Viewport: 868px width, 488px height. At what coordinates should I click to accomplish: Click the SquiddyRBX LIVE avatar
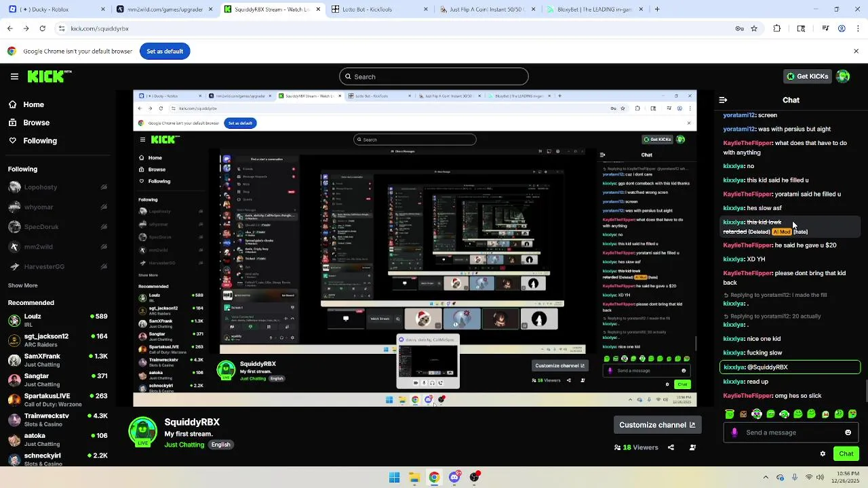pos(142,432)
